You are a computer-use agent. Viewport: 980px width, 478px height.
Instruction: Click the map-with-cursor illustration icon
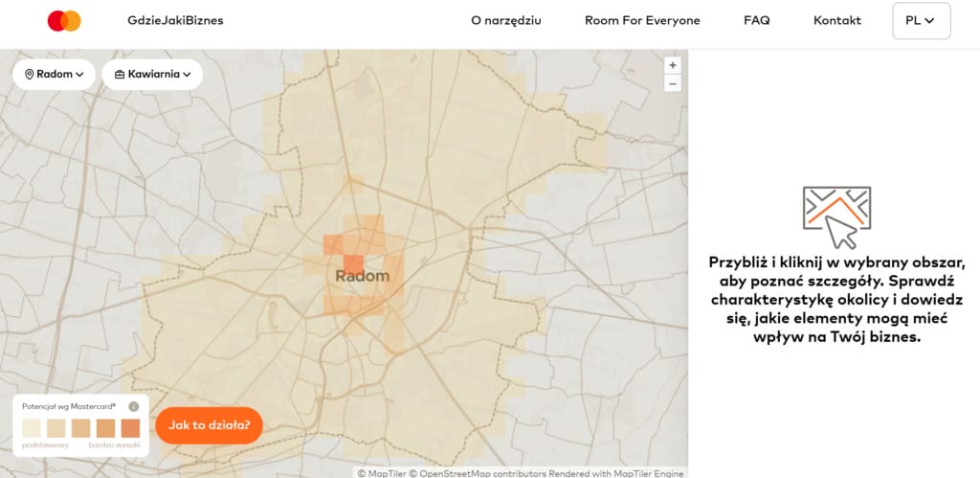coord(836,217)
